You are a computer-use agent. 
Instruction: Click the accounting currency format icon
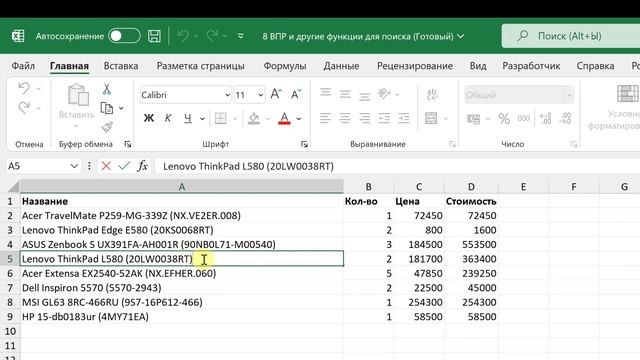click(x=473, y=119)
